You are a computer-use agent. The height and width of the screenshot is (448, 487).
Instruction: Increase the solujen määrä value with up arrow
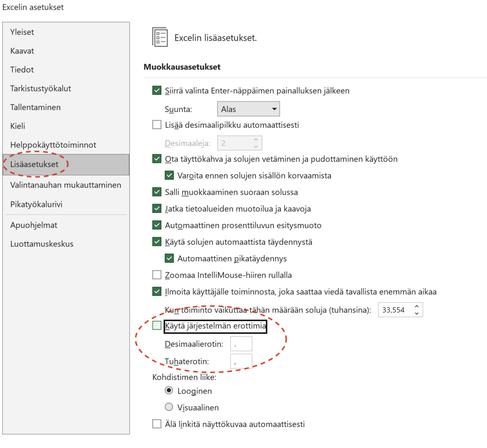click(416, 307)
